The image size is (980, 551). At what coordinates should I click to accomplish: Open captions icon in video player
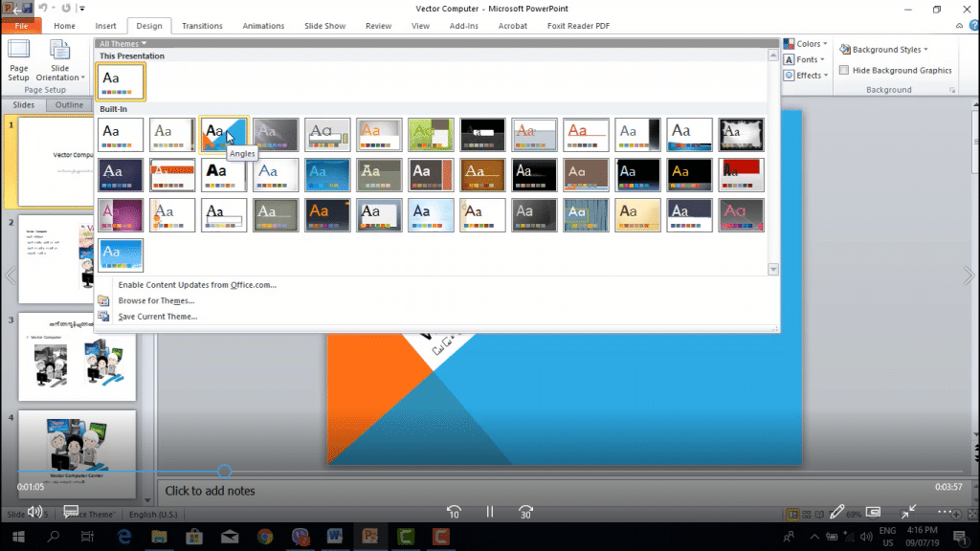tap(71, 513)
